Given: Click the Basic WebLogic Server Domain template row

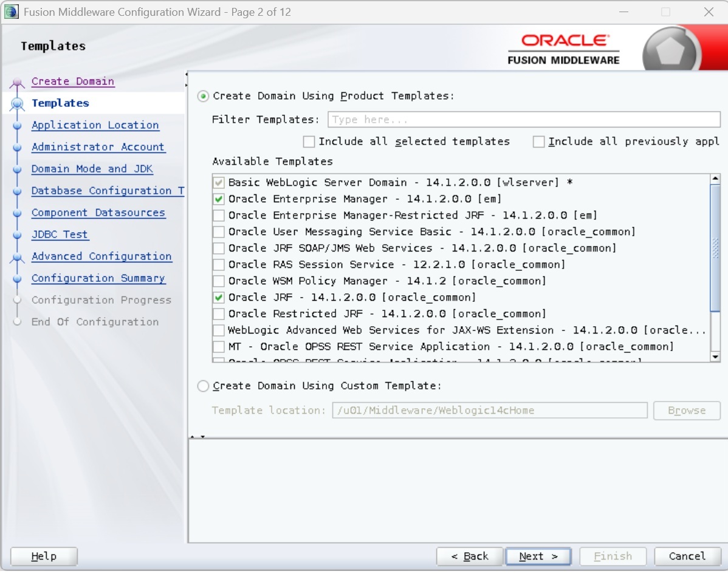Looking at the screenshot, I should point(400,182).
